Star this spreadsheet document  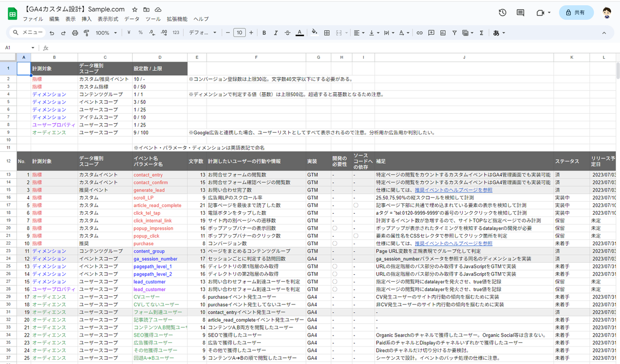click(x=135, y=10)
